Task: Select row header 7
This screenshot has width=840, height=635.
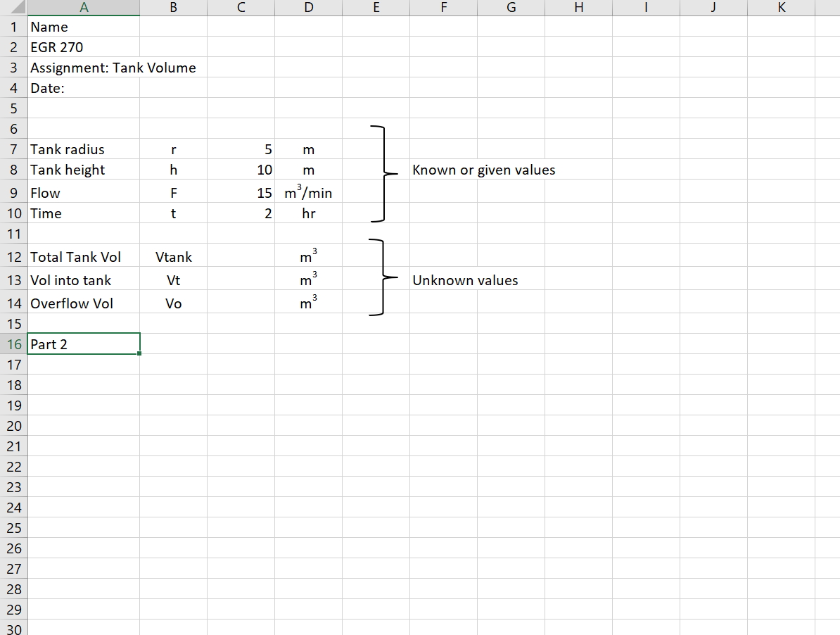Action: coord(13,149)
